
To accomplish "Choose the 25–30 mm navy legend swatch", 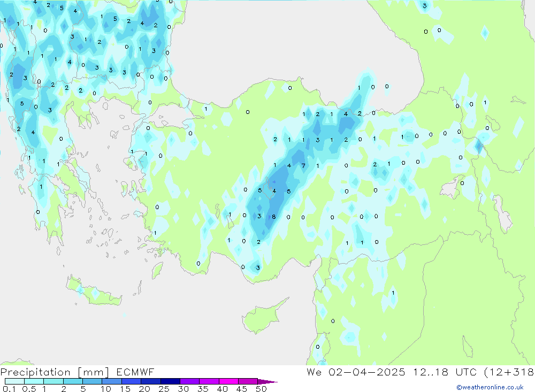I will click(170, 381).
